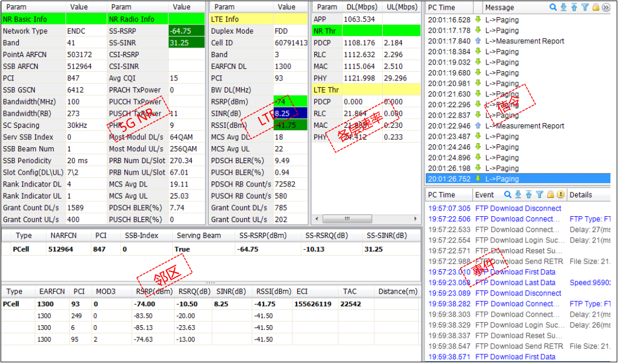Click left arrow of throughput panel scrollbar
The image size is (619, 364).
coord(317,219)
